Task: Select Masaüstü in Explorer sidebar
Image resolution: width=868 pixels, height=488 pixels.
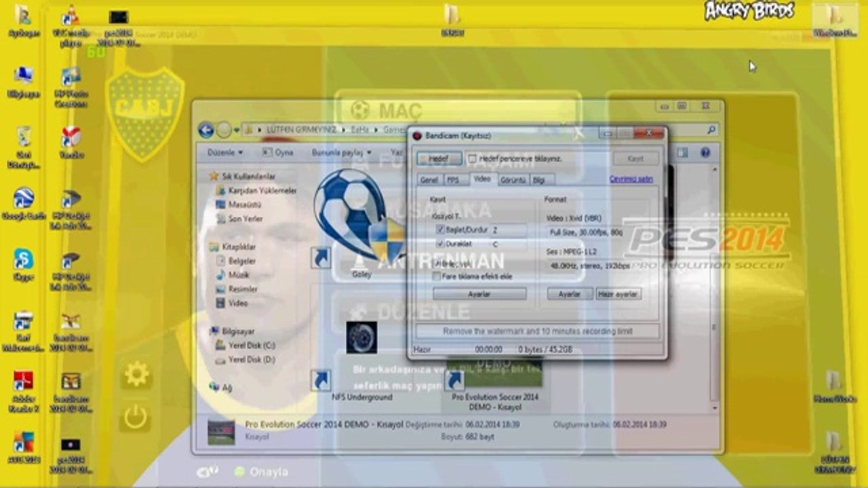Action: [x=239, y=205]
